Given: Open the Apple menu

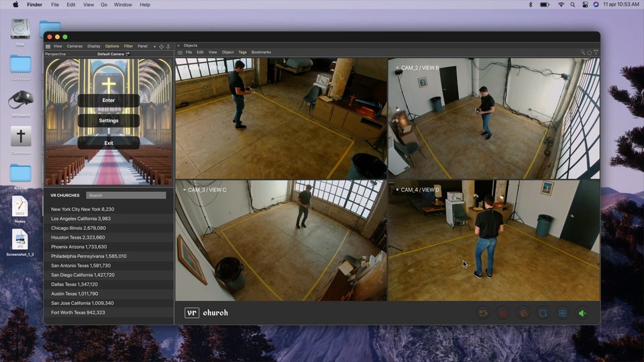Looking at the screenshot, I should pyautogui.click(x=15, y=5).
